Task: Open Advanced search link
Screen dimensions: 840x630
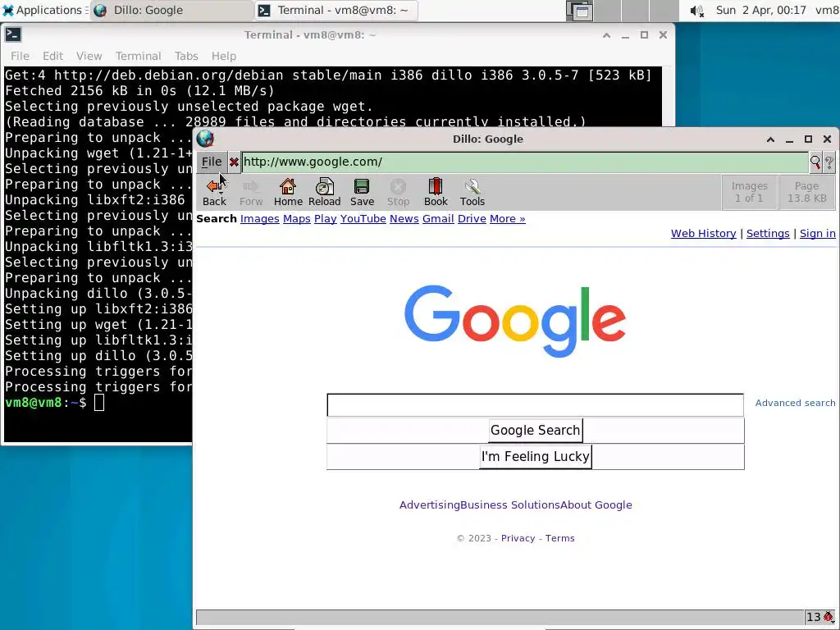Action: pyautogui.click(x=795, y=403)
